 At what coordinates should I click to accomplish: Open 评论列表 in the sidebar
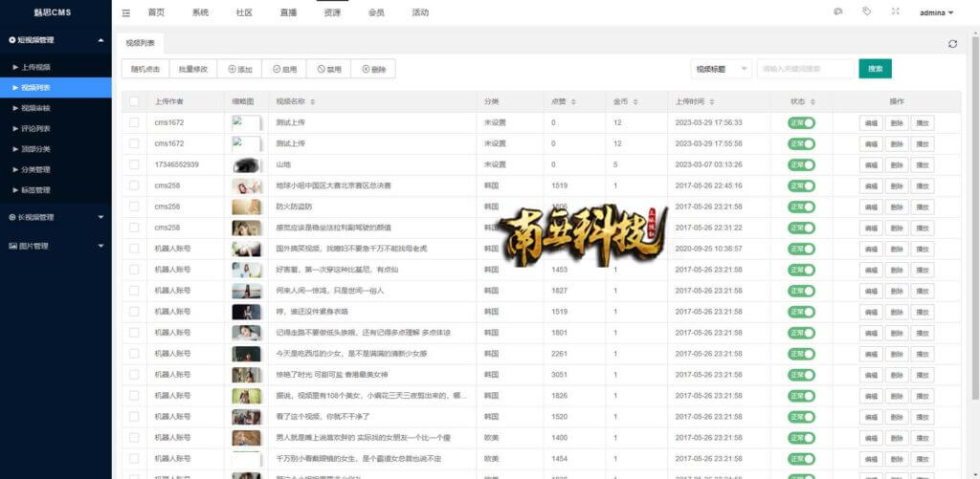pyautogui.click(x=56, y=129)
